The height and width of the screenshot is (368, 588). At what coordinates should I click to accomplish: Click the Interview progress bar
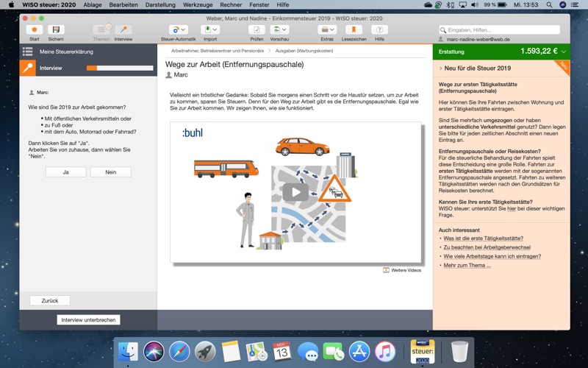[x=120, y=68]
